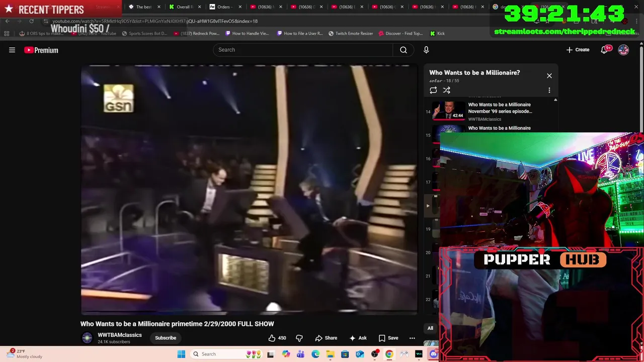Open Microsoft Edge from taskbar

[315, 354]
